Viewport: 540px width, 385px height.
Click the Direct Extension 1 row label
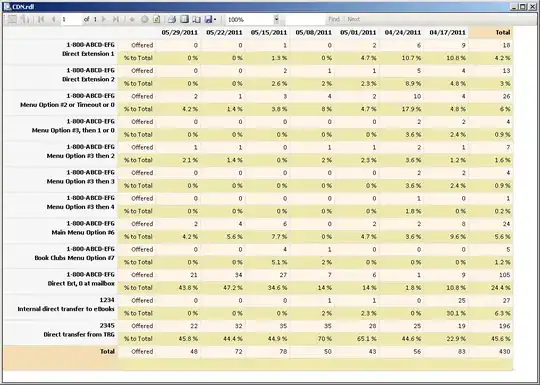click(88, 54)
